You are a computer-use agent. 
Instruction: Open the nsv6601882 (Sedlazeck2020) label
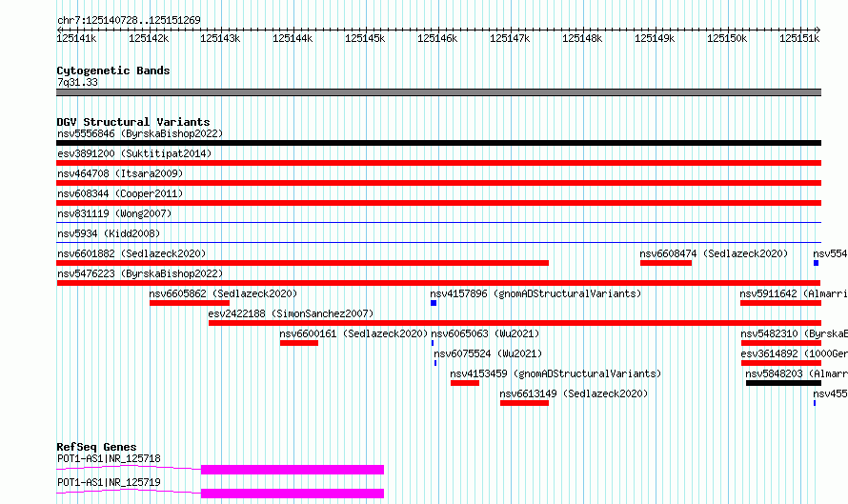[x=131, y=253]
